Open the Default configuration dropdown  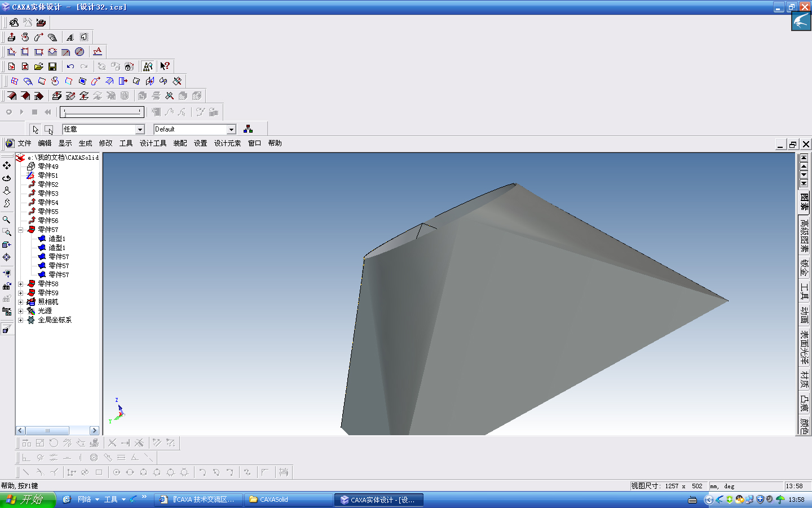[x=231, y=129]
